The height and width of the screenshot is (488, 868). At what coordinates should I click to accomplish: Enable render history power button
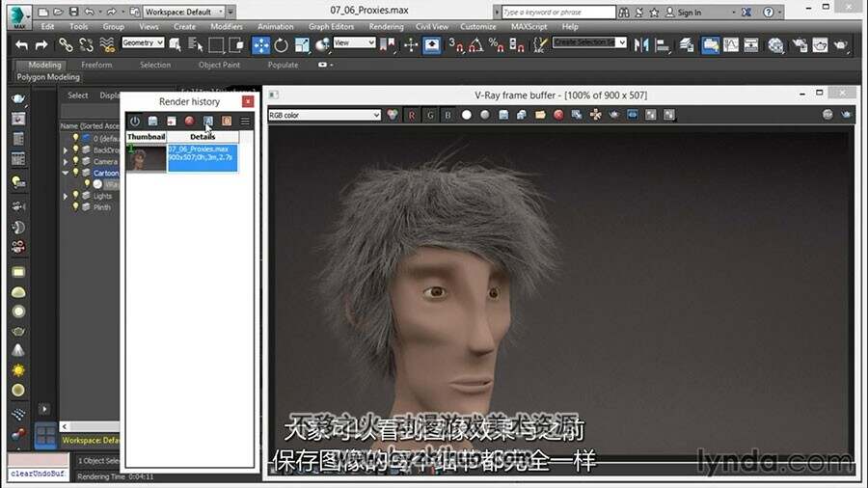135,121
